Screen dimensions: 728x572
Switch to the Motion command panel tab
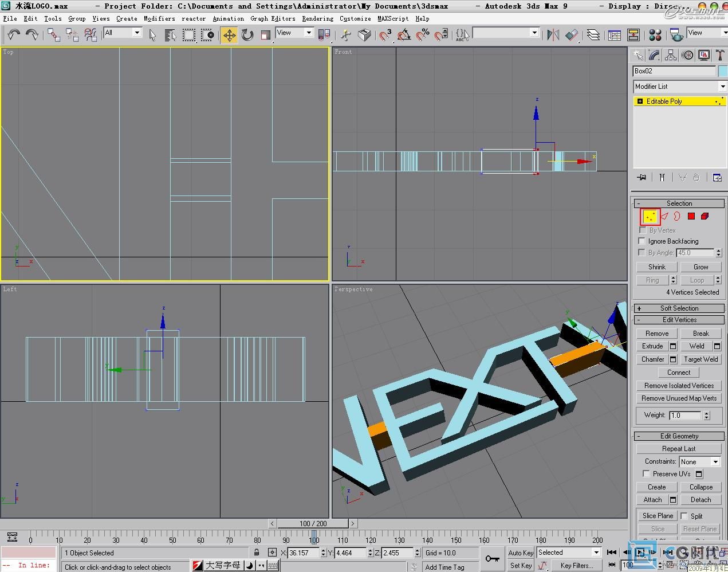(x=687, y=56)
